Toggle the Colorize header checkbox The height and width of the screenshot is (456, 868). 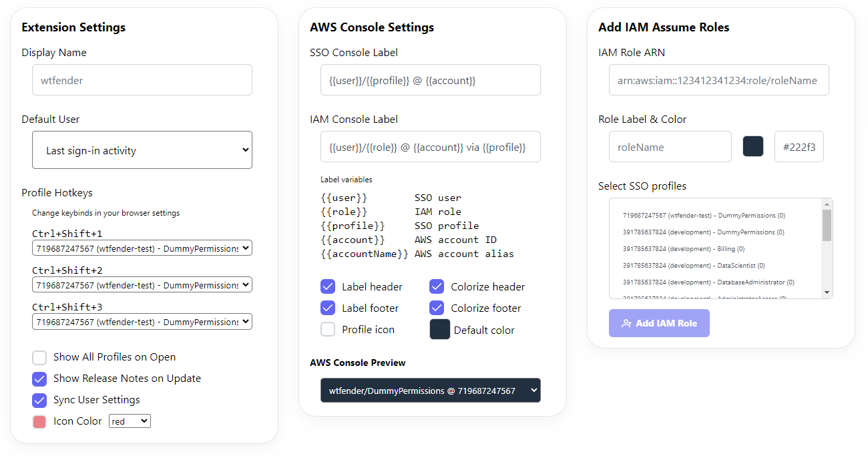437,286
